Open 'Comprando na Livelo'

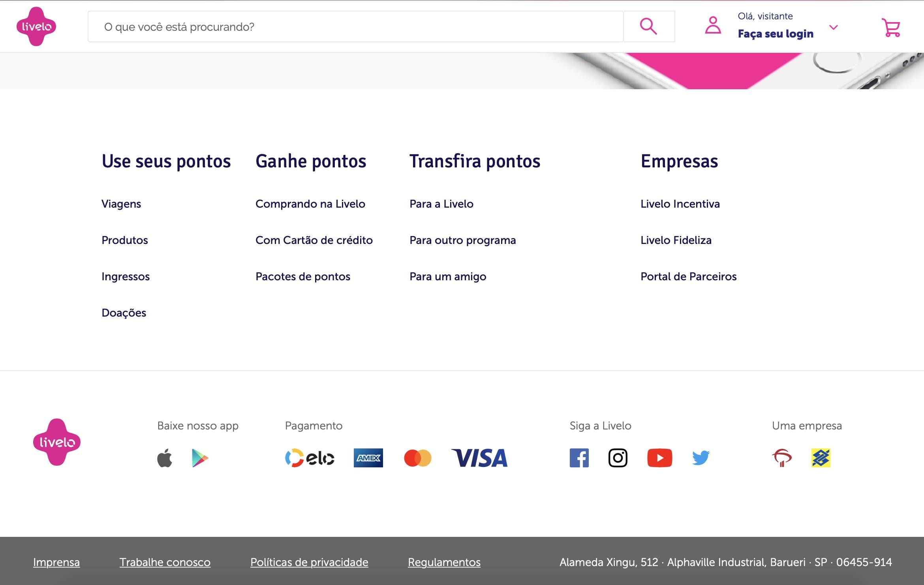tap(310, 204)
